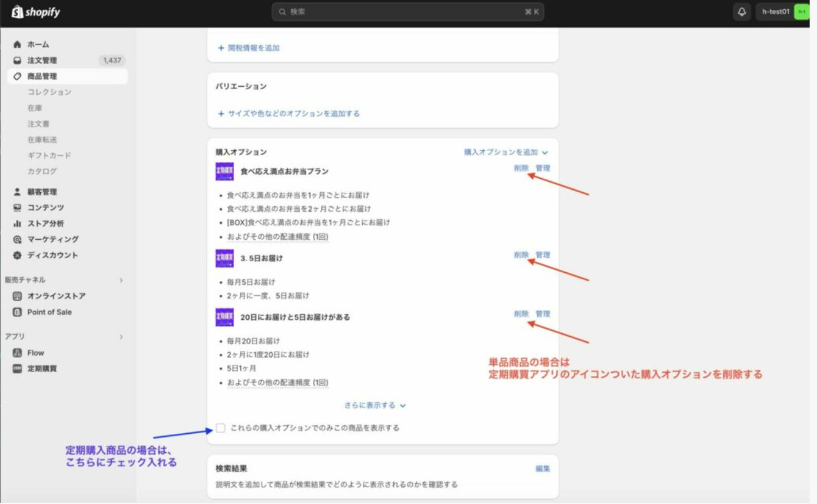Click the 毎月5日お届け list item

coord(251,282)
